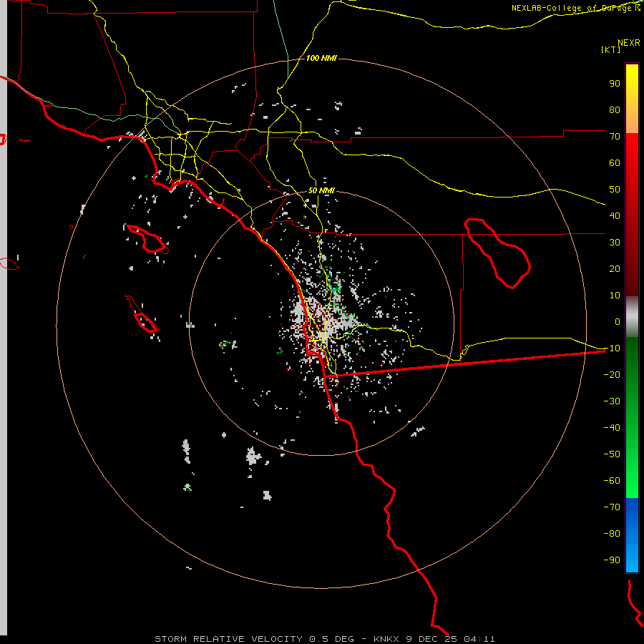Click the -90 value on velocity scale
Image resolution: width=644 pixels, height=644 pixels.
pyautogui.click(x=612, y=560)
